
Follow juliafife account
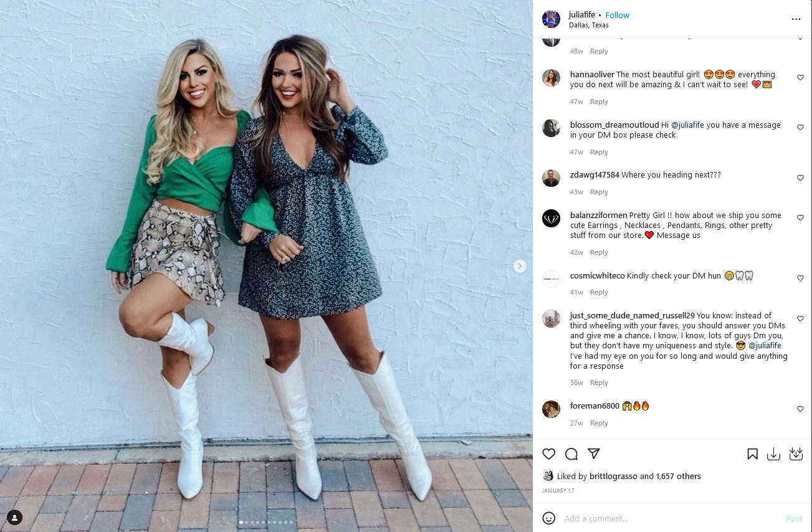618,15
